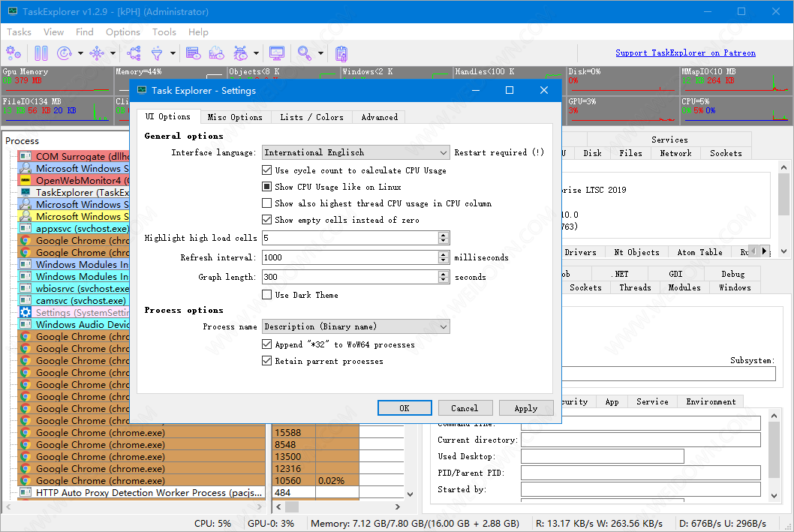Image resolution: width=794 pixels, height=532 pixels.
Task: Open the Advanced settings tab
Action: [379, 118]
